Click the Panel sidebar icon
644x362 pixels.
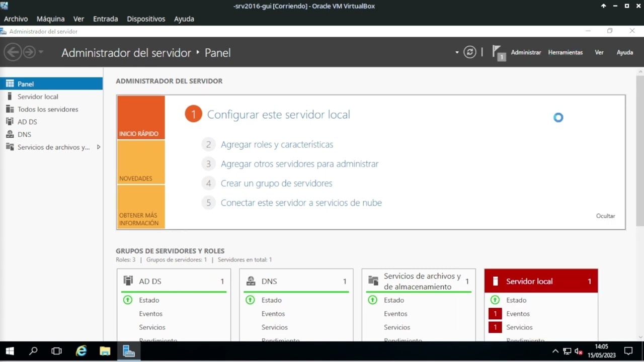(9, 84)
